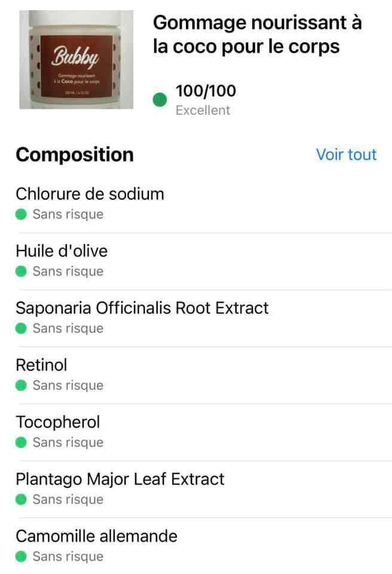Image resolution: width=392 pixels, height=574 pixels.
Task: Open the Chlorure de sodium ingredient
Action: pyautogui.click(x=90, y=194)
